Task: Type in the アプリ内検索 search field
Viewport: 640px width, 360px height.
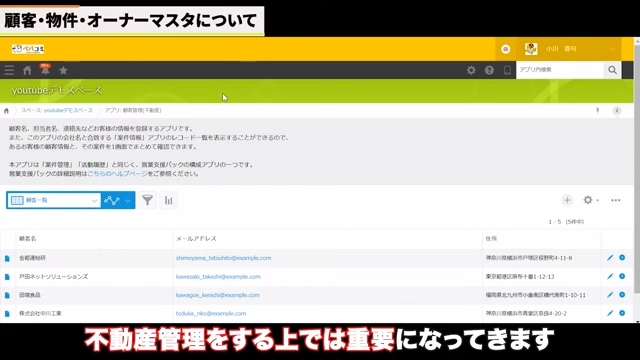Action: click(x=560, y=70)
